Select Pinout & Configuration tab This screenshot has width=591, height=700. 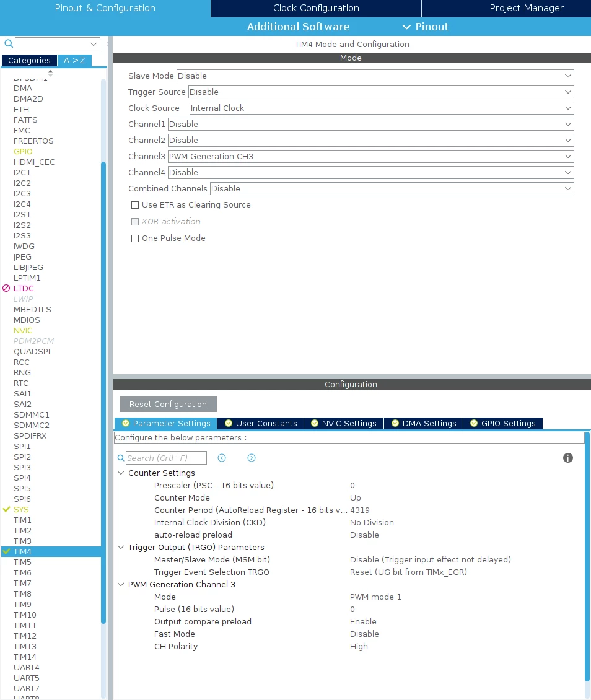(105, 8)
